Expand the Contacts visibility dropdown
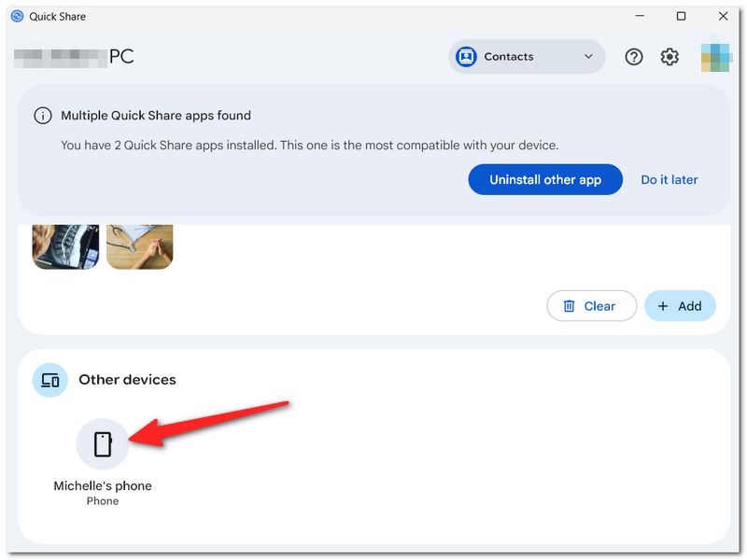 coord(527,57)
